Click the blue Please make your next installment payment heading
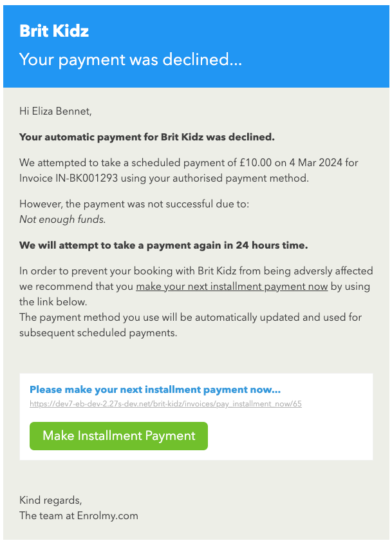The height and width of the screenshot is (543, 392). click(155, 390)
